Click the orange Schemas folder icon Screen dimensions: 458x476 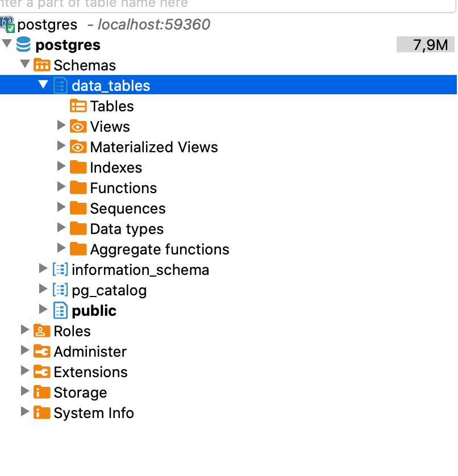42,65
